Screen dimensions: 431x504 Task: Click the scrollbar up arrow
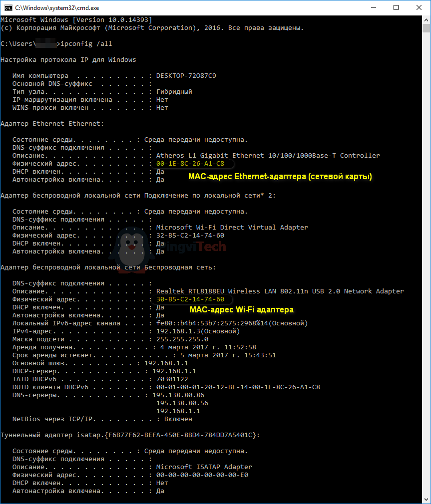[x=426, y=19]
